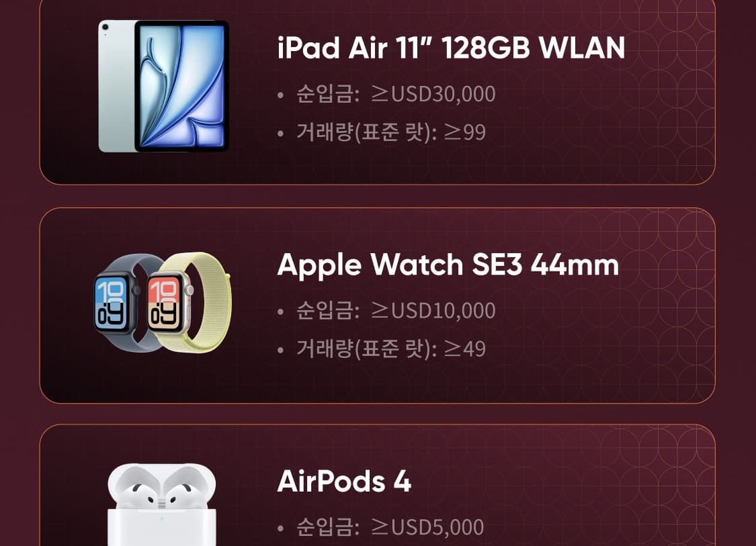Click the USD30,000 amount text
756x546 pixels.
pyautogui.click(x=444, y=93)
